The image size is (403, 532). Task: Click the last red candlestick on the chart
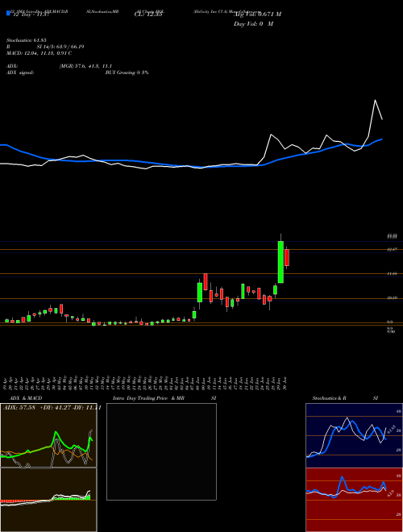(287, 257)
